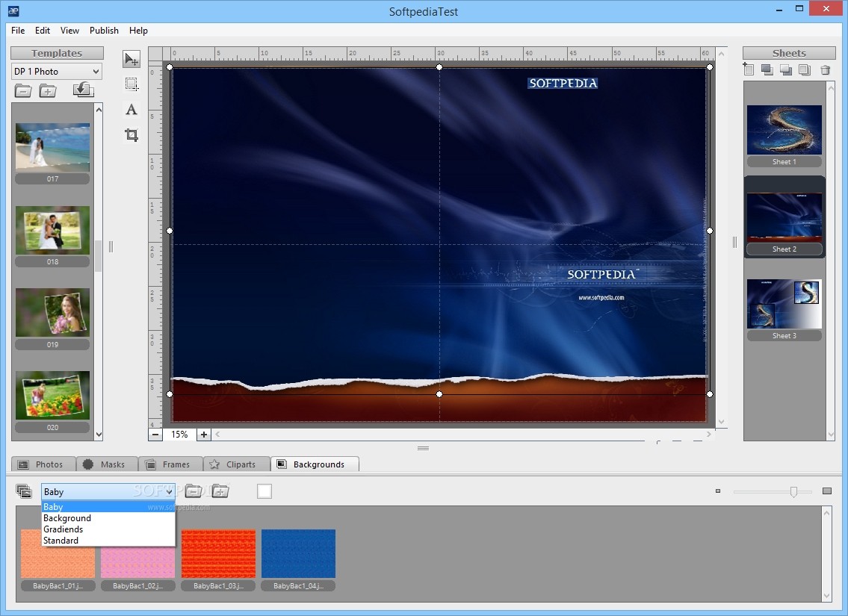
Task: Remove background folder with minus icon
Action: [x=194, y=491]
